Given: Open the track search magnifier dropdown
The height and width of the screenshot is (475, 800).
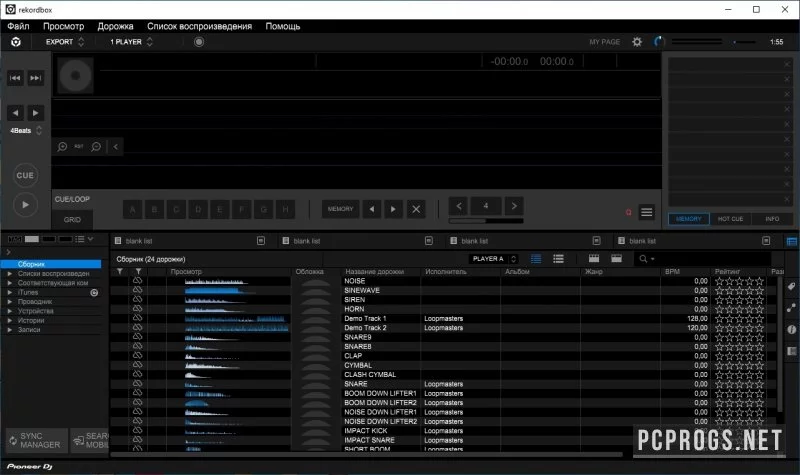Looking at the screenshot, I should coord(646,259).
